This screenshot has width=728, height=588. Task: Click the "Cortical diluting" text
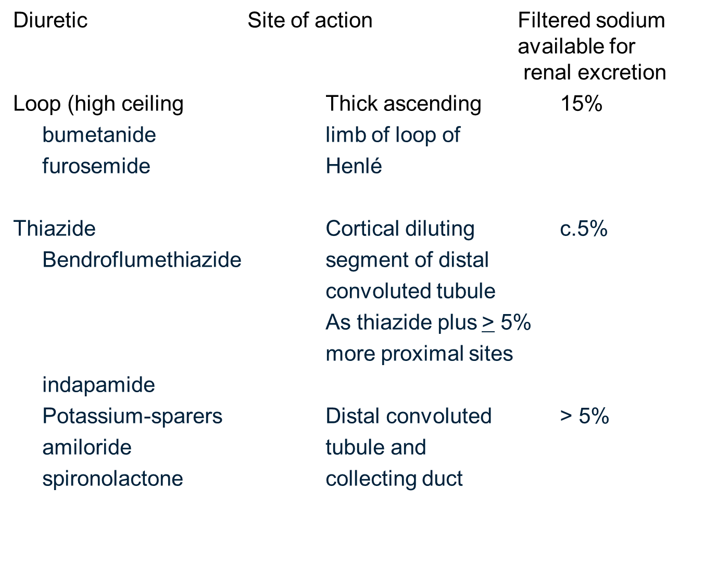coord(400,229)
